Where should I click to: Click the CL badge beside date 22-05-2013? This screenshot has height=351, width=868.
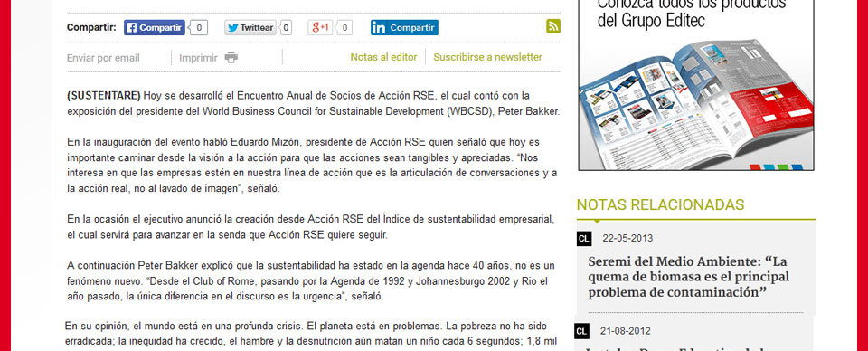pyautogui.click(x=584, y=239)
